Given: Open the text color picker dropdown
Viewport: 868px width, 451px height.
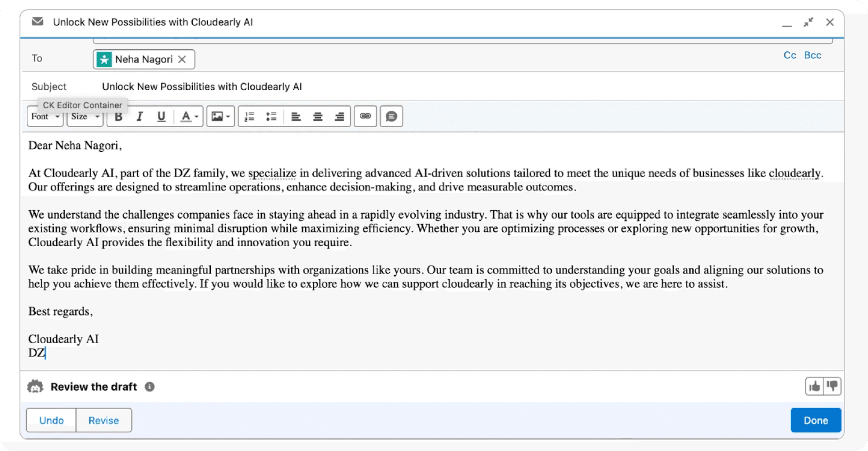Looking at the screenshot, I should (x=189, y=117).
